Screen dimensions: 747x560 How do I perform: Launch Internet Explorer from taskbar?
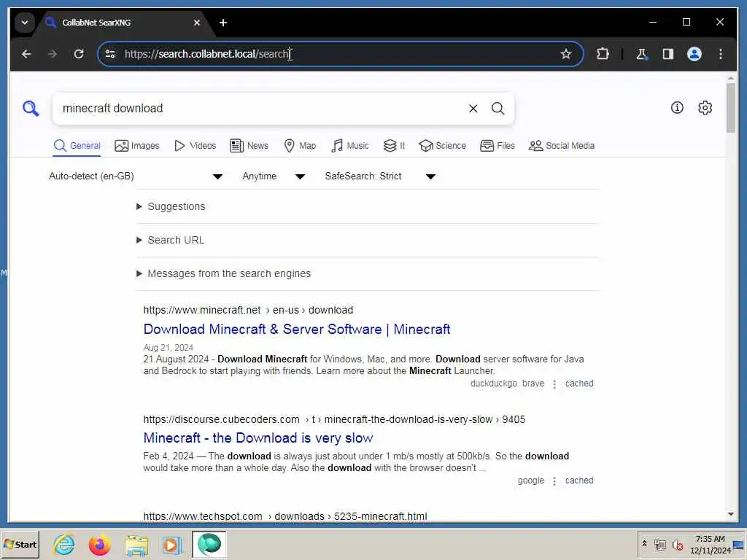coord(64,545)
